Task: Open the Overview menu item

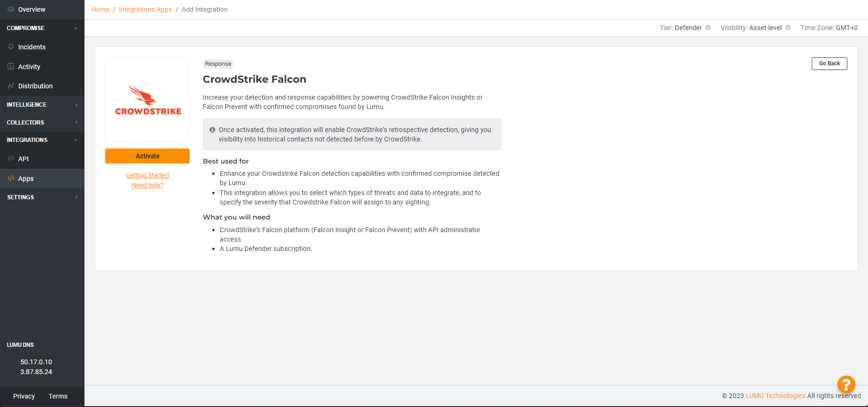Action: click(42, 9)
